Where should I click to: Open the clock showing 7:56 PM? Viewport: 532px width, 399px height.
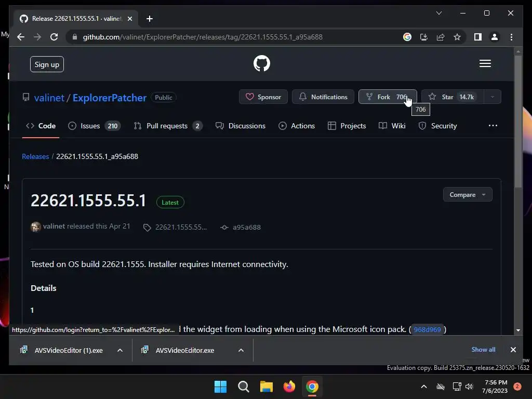pos(495,387)
